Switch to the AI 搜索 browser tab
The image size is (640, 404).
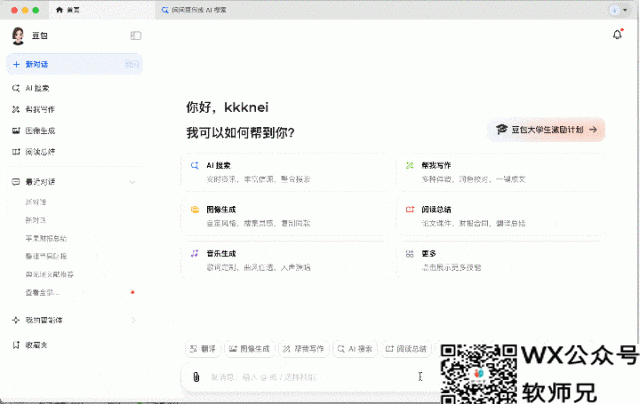click(x=194, y=10)
